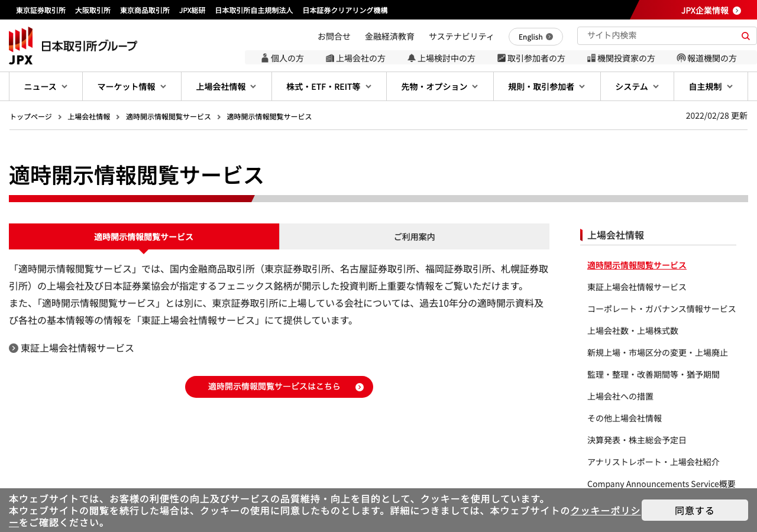Click the arrow icon in the English button

[549, 37]
